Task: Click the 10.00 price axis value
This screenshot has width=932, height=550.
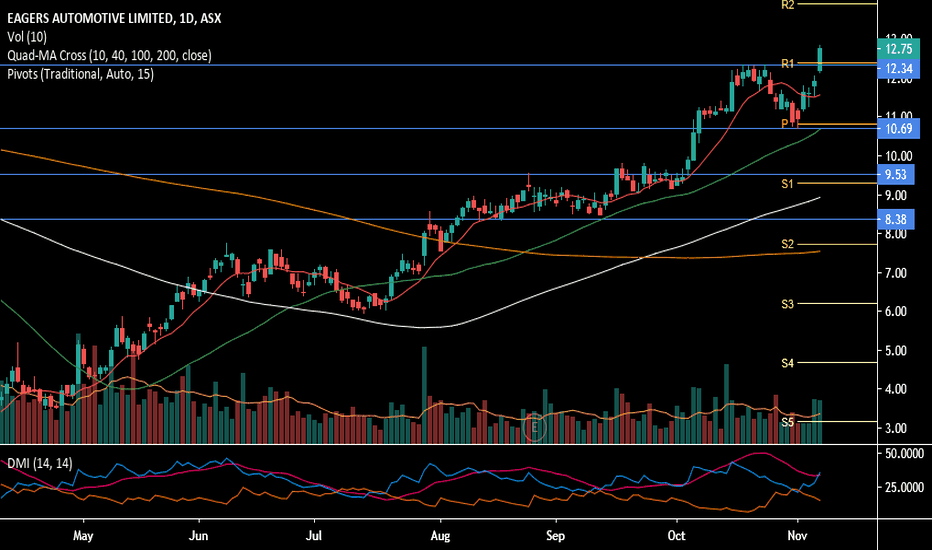Action: coord(899,156)
